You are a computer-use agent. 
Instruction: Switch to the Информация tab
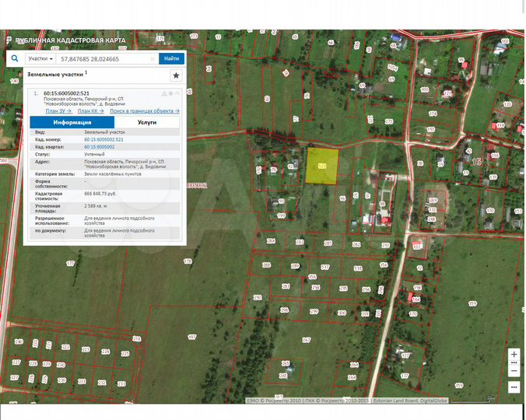click(x=72, y=123)
